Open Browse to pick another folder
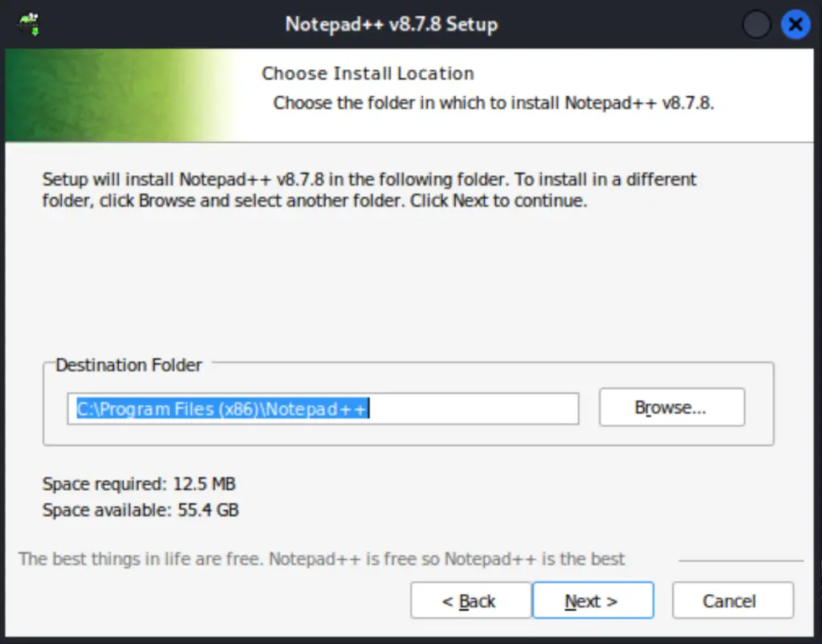 click(x=672, y=407)
